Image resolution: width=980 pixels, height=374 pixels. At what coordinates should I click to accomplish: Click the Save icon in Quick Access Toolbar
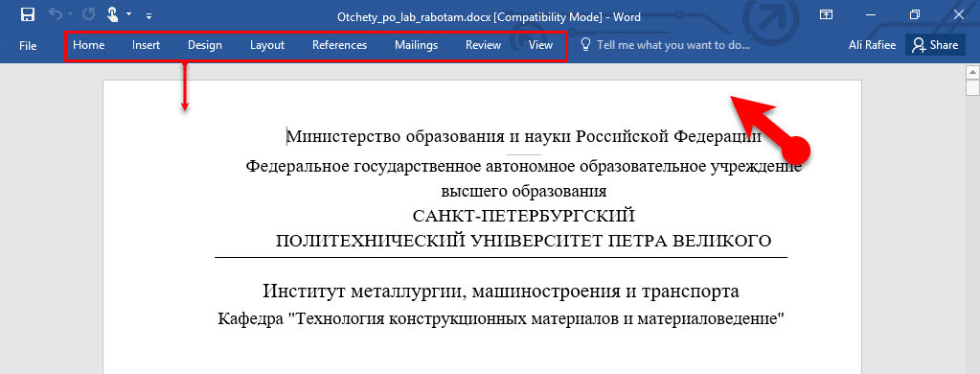[28, 14]
